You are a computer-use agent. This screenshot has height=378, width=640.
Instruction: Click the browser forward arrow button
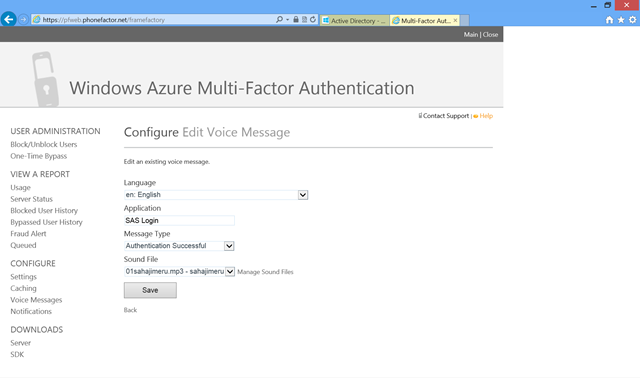(x=24, y=20)
